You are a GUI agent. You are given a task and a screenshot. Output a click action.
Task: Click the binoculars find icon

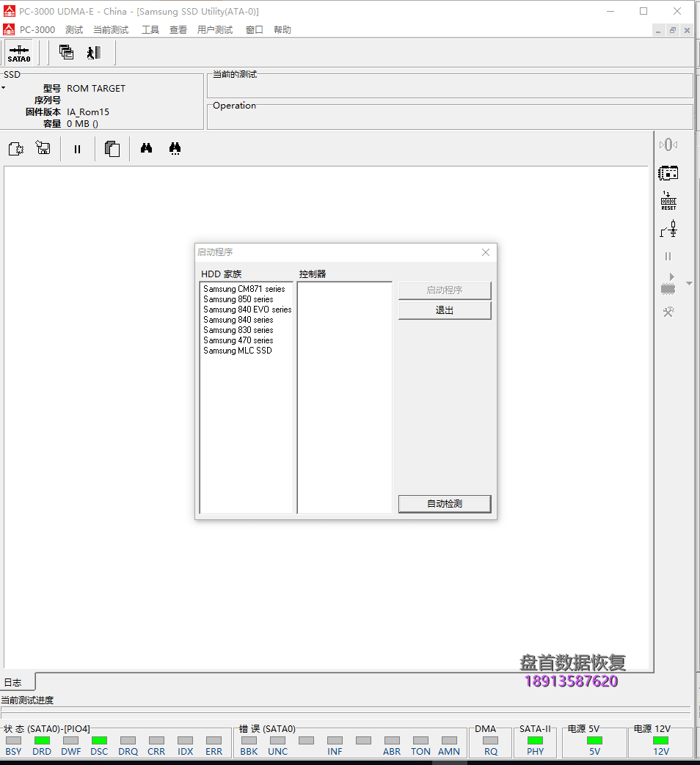[147, 148]
